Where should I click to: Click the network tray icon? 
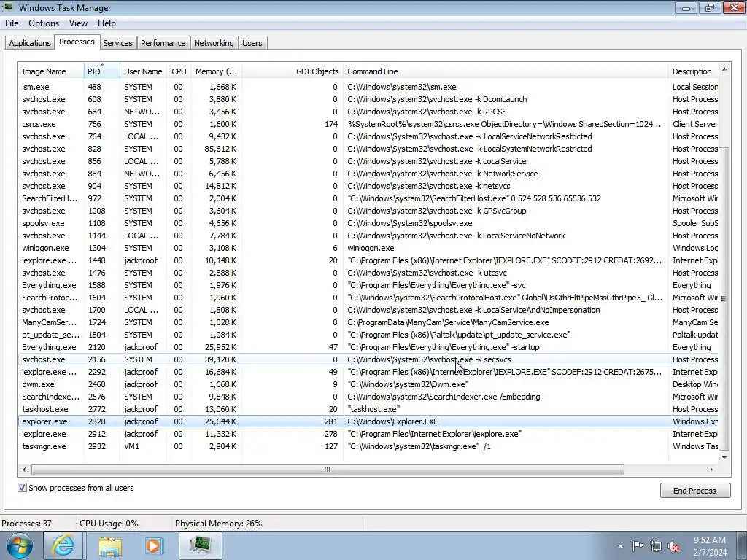656,546
